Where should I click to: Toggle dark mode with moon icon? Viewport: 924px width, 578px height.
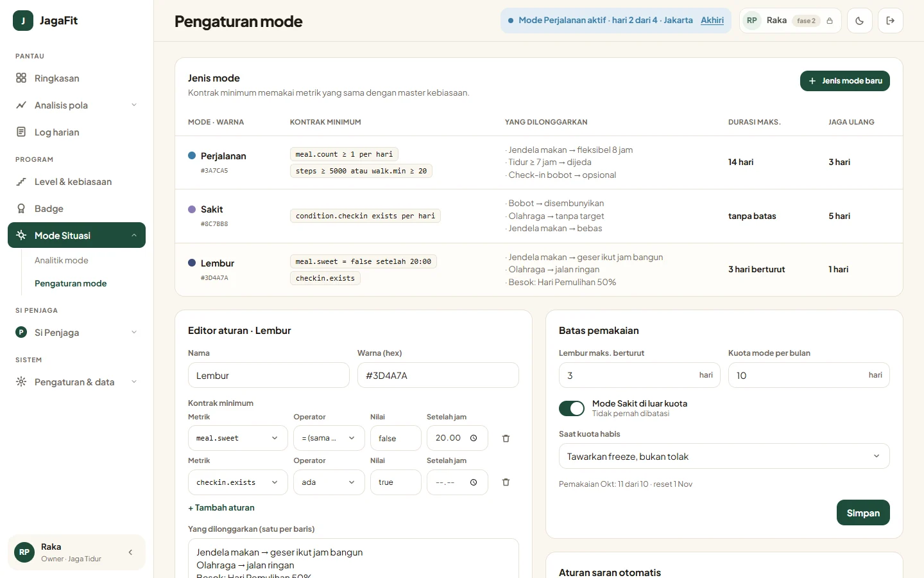pyautogui.click(x=860, y=21)
